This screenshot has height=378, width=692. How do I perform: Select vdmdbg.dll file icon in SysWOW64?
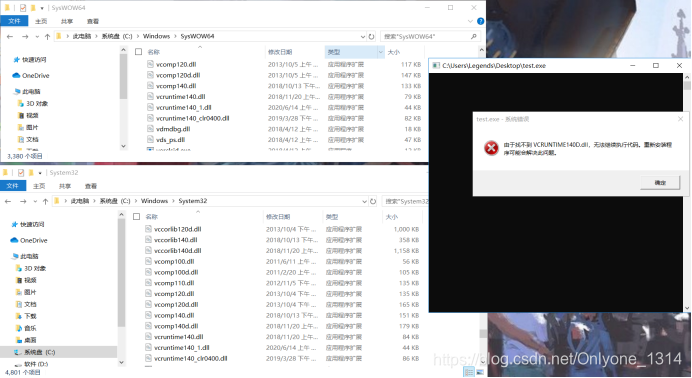click(x=150, y=129)
